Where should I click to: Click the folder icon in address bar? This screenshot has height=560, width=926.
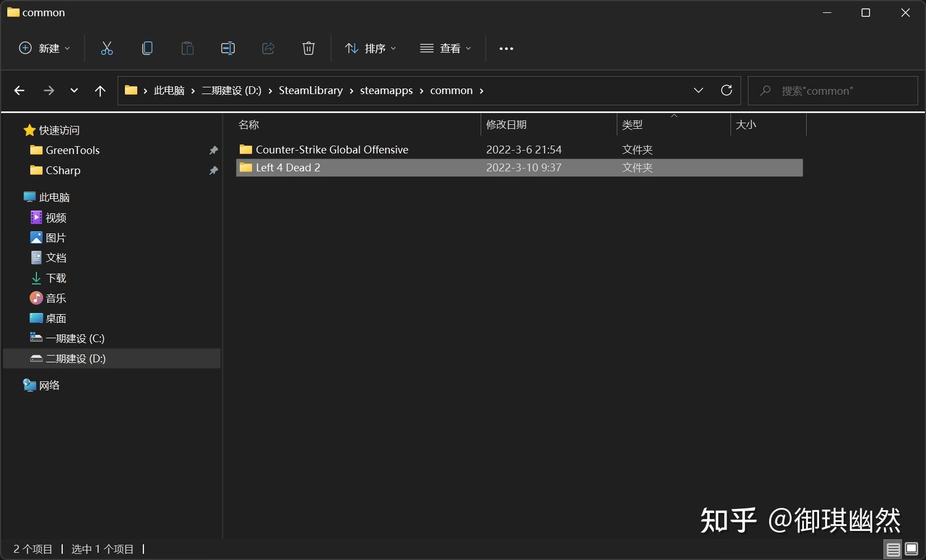(131, 90)
